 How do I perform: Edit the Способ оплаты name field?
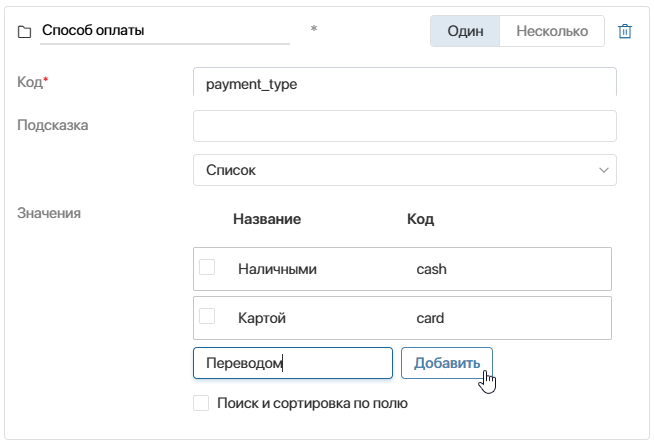click(165, 31)
